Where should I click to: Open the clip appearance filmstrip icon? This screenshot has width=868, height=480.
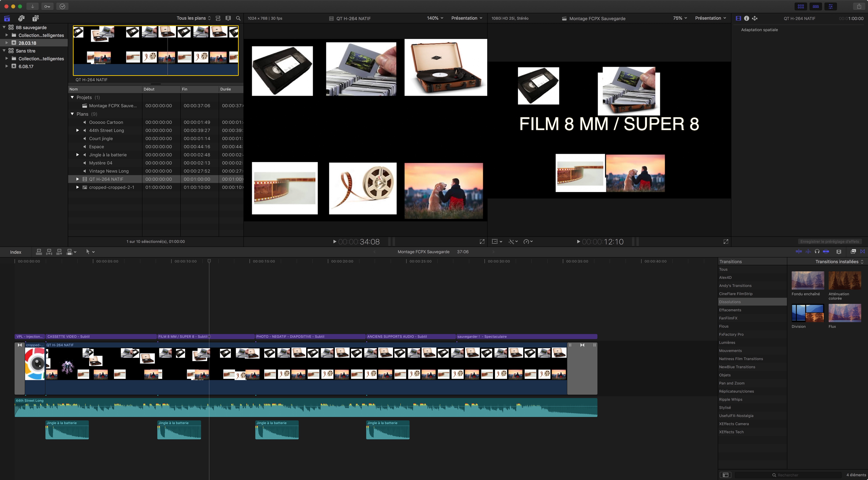[x=839, y=252]
